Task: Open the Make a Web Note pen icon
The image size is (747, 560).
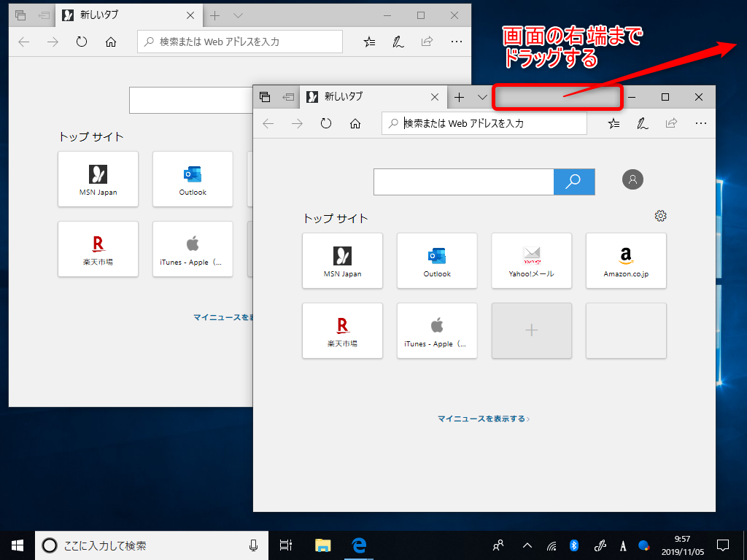Action: pos(642,123)
